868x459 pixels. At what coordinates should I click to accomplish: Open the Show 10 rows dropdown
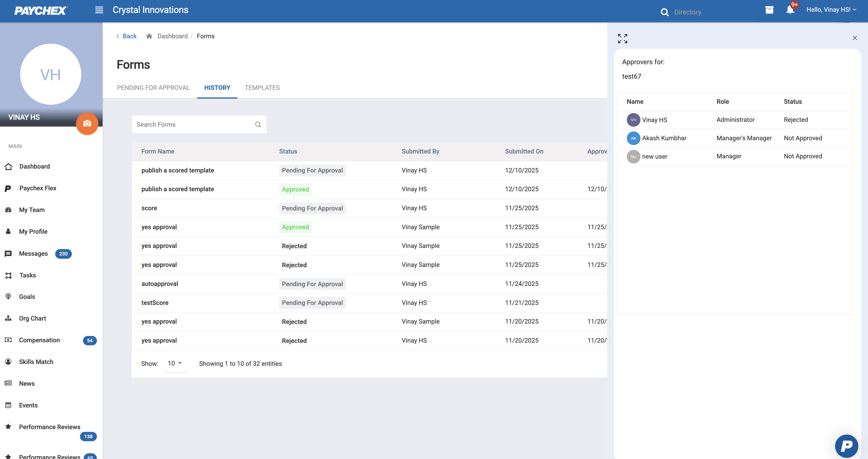pyautogui.click(x=174, y=363)
